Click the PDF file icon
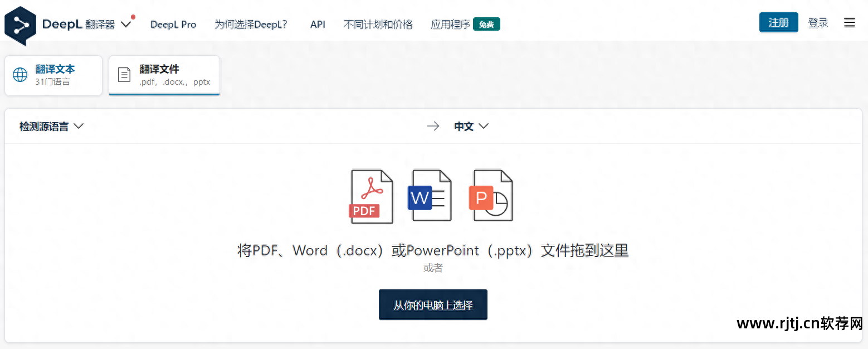The image size is (868, 349). click(370, 196)
